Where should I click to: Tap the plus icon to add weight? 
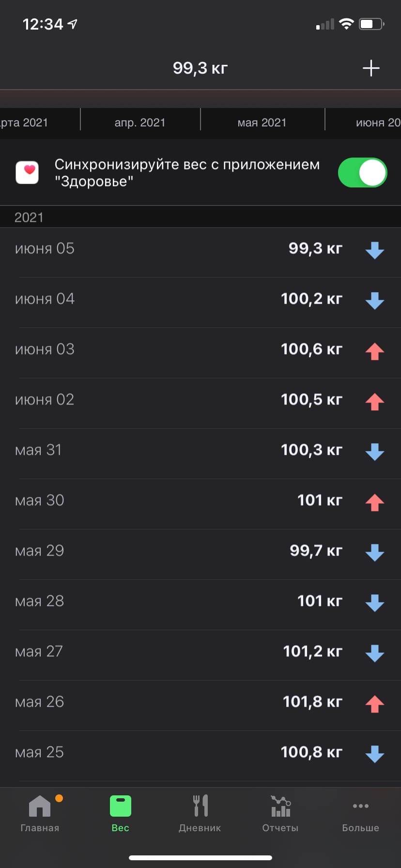click(371, 68)
